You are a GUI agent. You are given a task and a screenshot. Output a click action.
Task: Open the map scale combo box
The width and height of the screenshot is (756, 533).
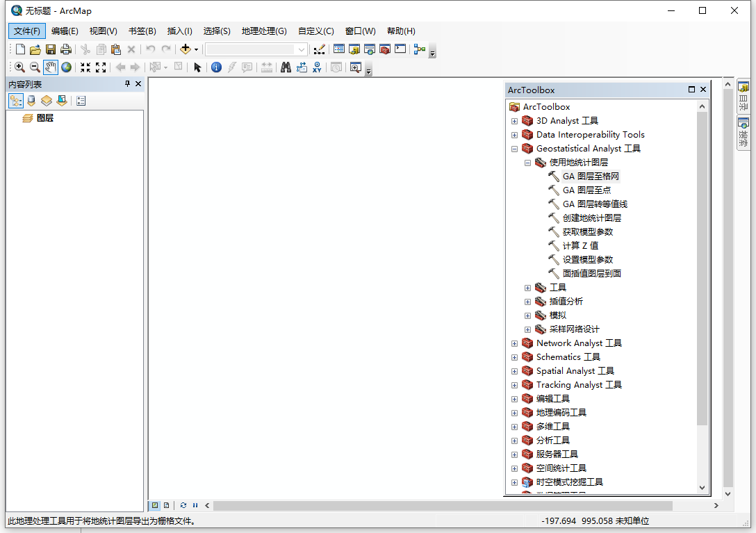(x=256, y=49)
